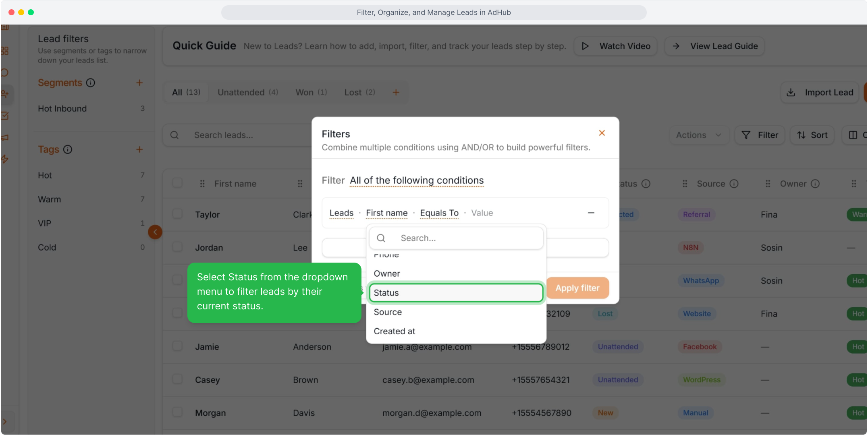Screen dimensions: 868x435
Task: Click the Segments info icon
Action: (x=91, y=83)
